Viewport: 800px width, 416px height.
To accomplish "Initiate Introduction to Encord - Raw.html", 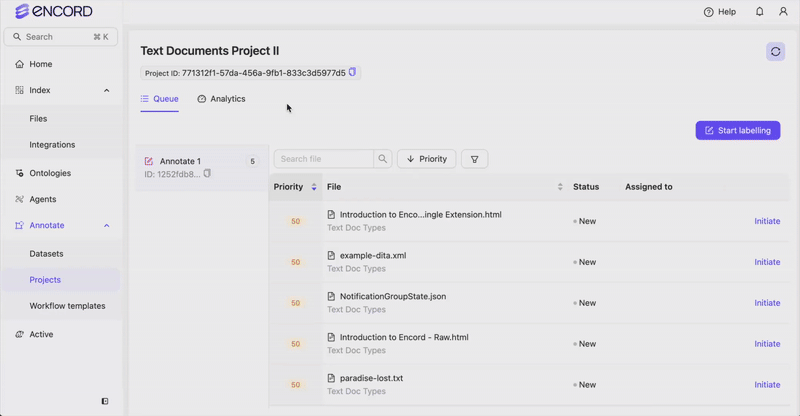I will click(767, 344).
